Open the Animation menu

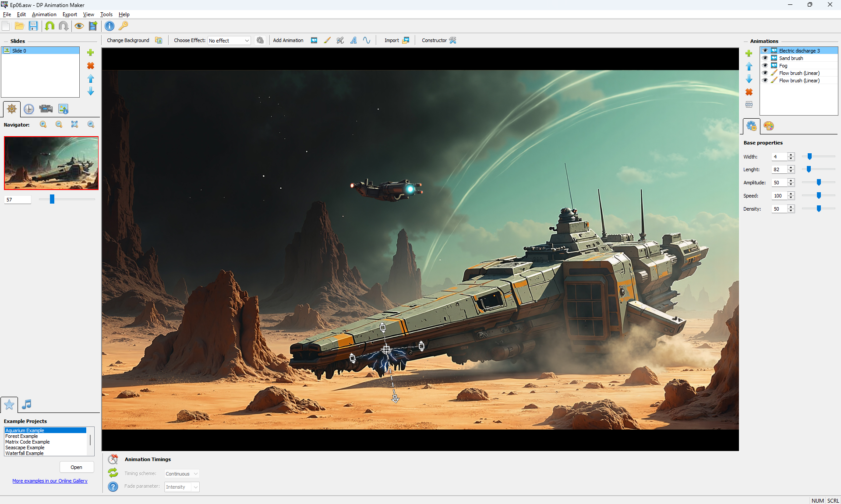point(44,14)
